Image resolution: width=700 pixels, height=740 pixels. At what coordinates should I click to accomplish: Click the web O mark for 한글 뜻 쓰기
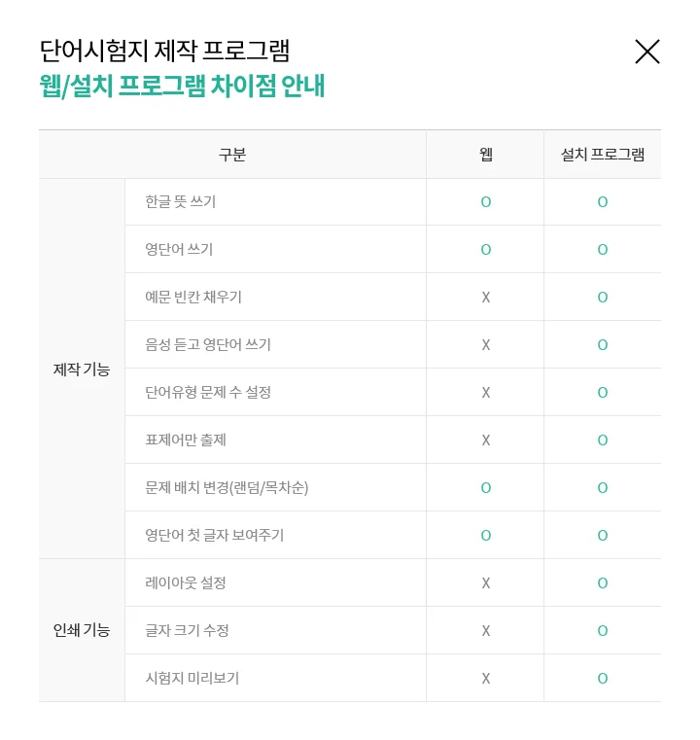coord(486,202)
